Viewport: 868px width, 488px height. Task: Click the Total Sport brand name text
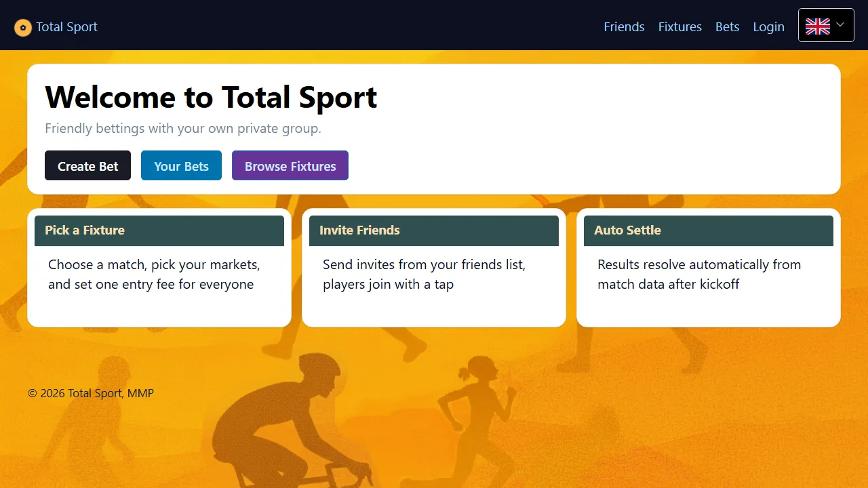tap(66, 27)
